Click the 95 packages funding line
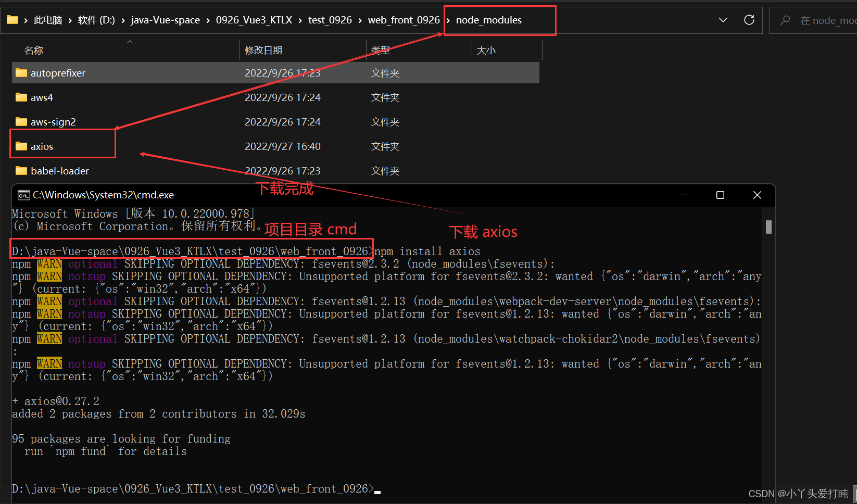This screenshot has height=504, width=857. coord(121,439)
